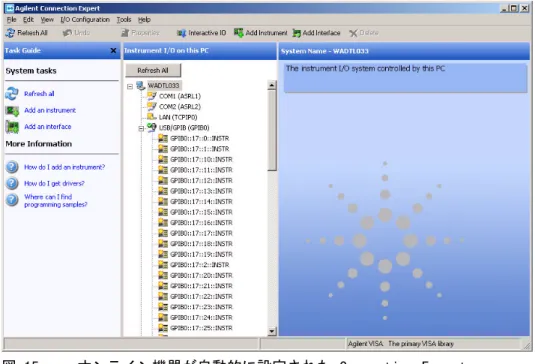Click the Delete toolbar button

pyautogui.click(x=364, y=33)
